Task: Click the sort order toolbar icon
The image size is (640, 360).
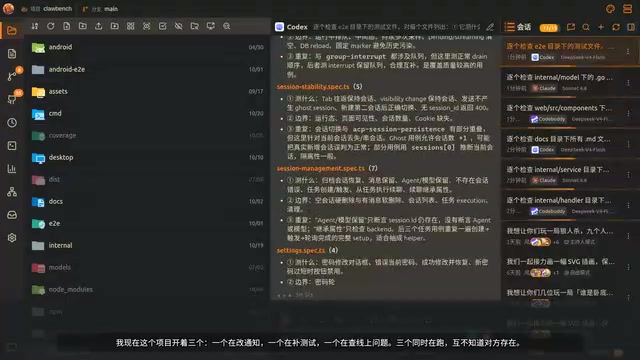Action: point(35,26)
